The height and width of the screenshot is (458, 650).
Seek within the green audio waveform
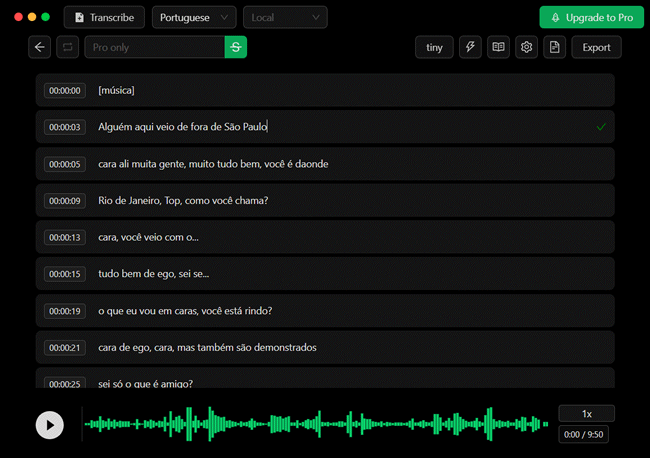316,424
